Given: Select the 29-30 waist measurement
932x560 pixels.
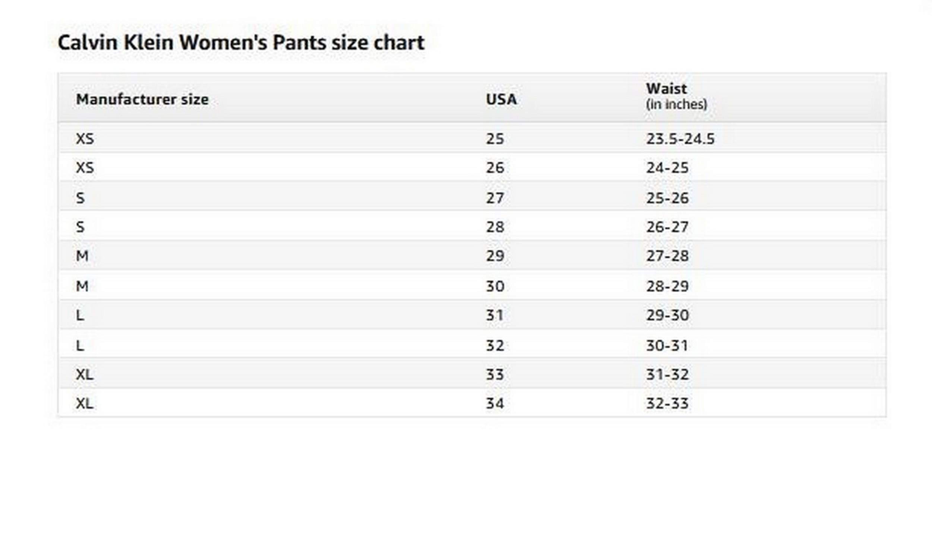Looking at the screenshot, I should click(667, 315).
